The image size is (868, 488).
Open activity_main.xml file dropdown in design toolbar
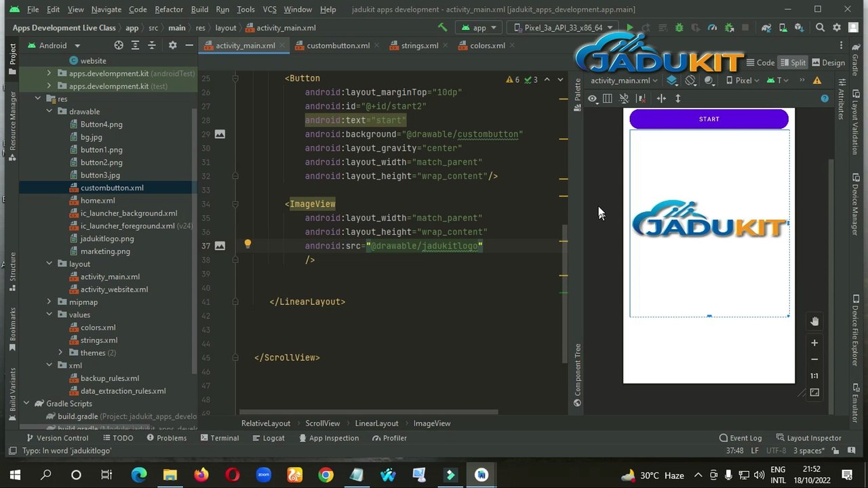(x=624, y=80)
